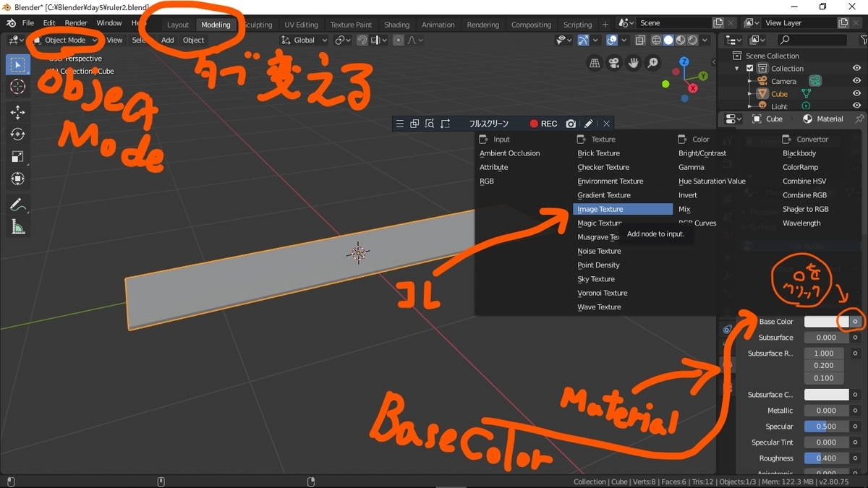Click the REC record button

tap(543, 124)
